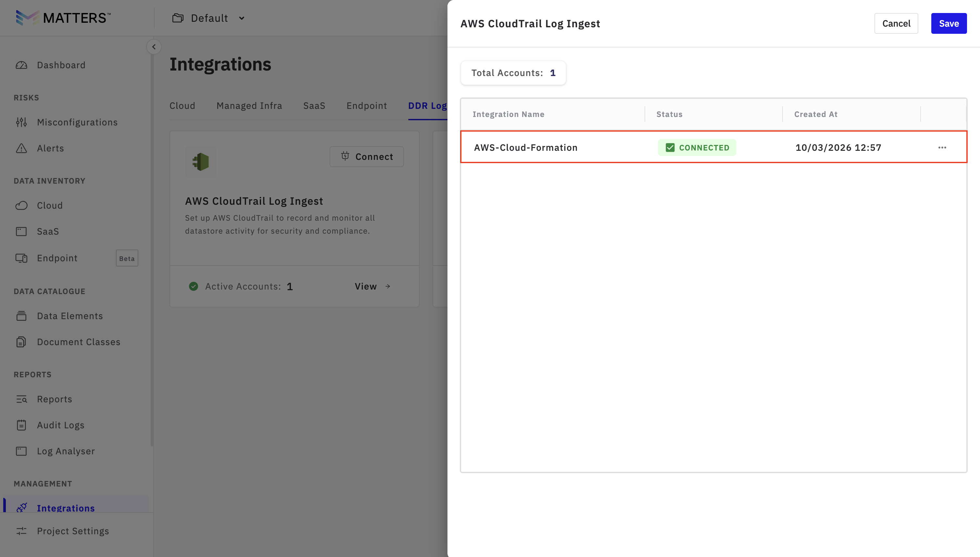The width and height of the screenshot is (980, 557).
Task: Open Dashboard from the sidebar
Action: pos(61,65)
